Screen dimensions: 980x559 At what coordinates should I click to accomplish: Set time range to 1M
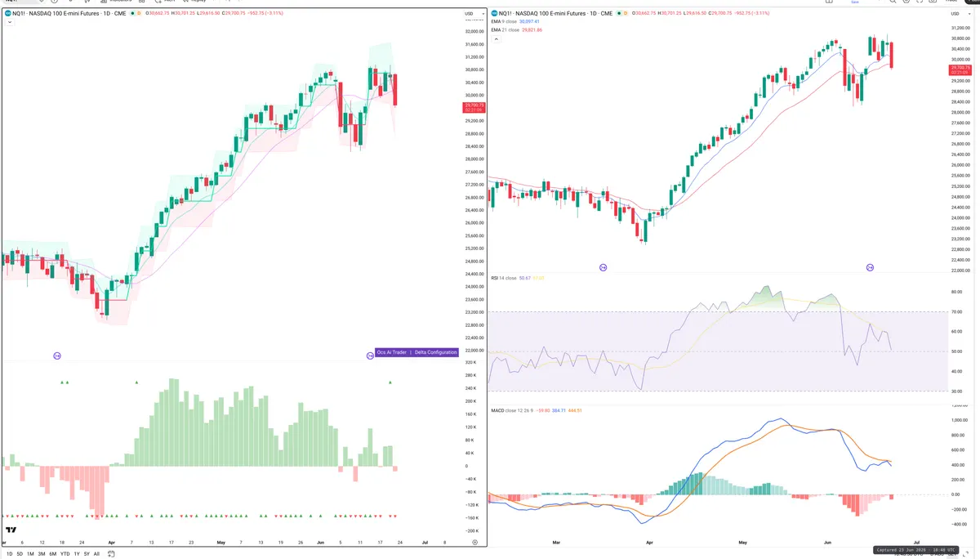tap(30, 554)
